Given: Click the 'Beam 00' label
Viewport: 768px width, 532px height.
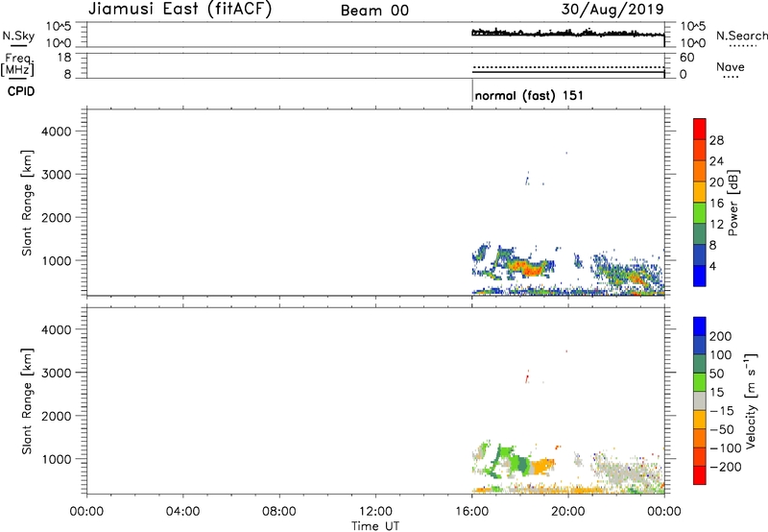Looking at the screenshot, I should click(374, 11).
